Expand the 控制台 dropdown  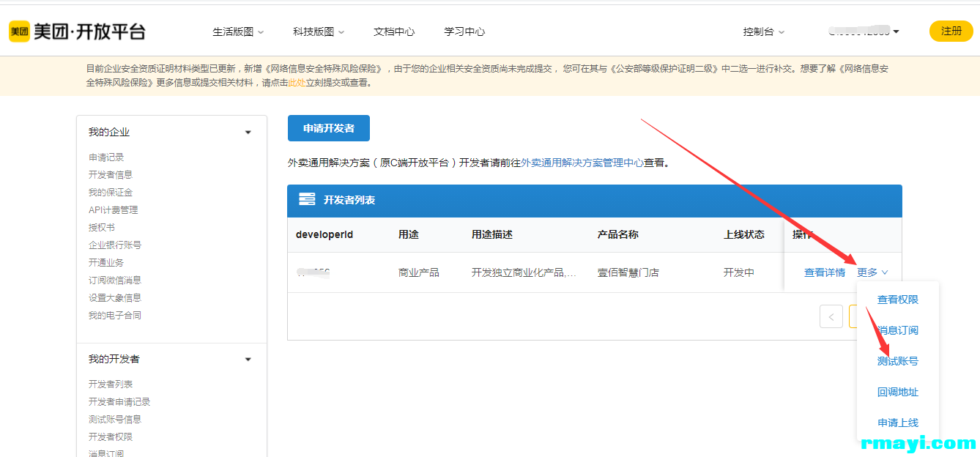click(x=764, y=31)
